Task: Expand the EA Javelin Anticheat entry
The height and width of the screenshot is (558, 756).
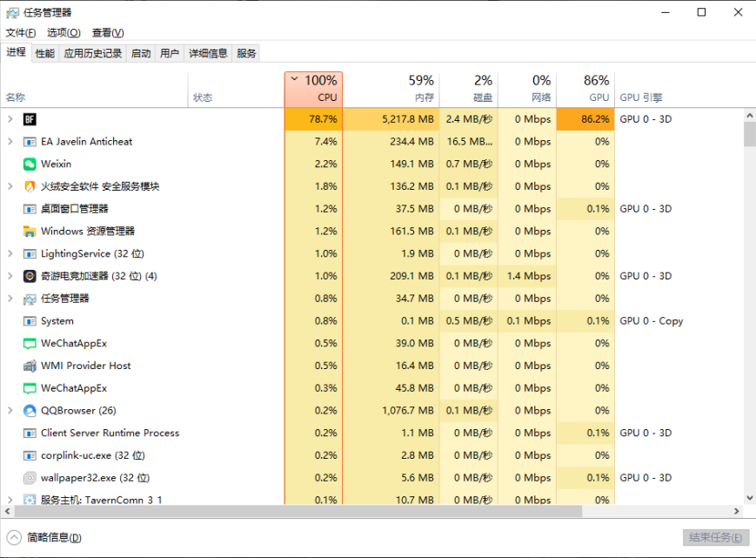Action: click(x=10, y=142)
